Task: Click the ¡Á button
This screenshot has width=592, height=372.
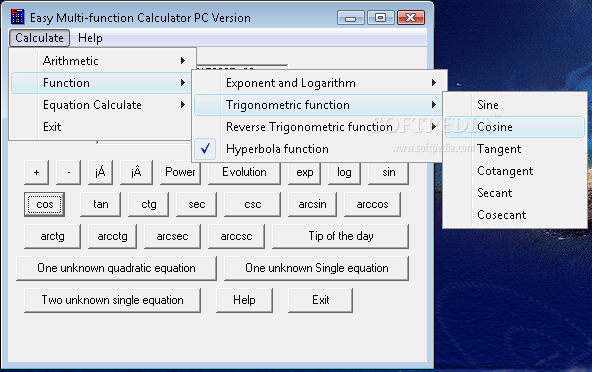Action: pyautogui.click(x=100, y=172)
